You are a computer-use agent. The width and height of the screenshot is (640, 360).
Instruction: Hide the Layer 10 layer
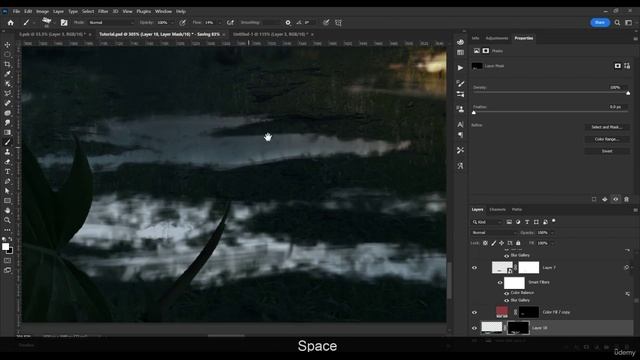(x=474, y=328)
